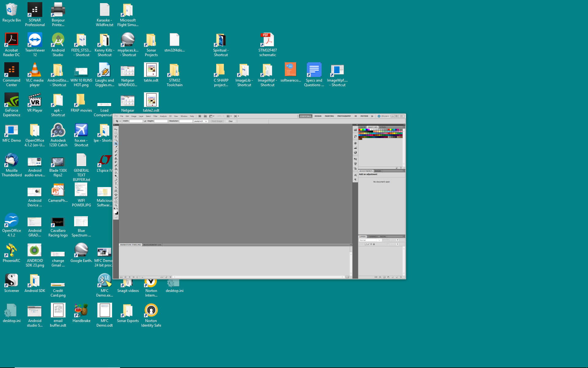The image size is (588, 368).
Task: Switch foreground and background colors
Action: (117, 209)
